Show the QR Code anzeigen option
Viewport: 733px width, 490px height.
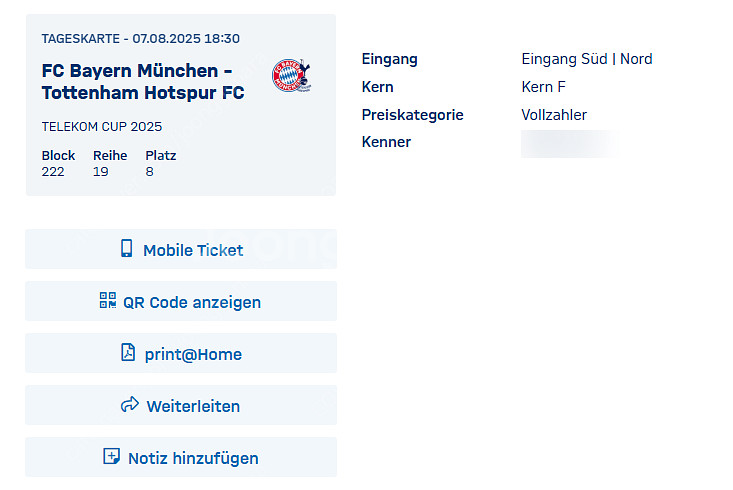click(181, 301)
